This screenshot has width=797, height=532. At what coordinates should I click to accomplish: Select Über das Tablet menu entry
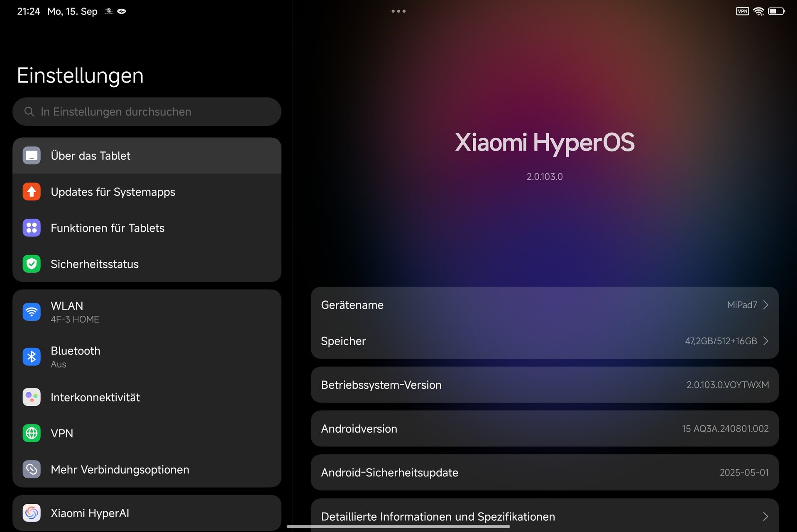147,156
